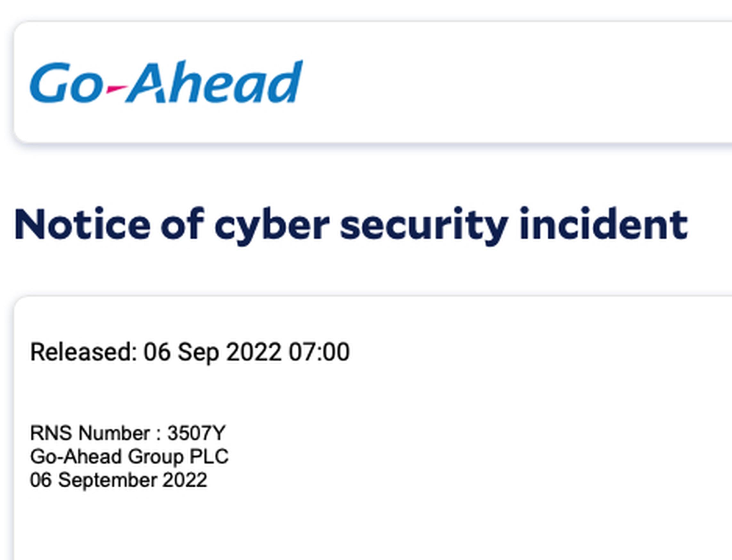
Task: Click the word "PLC" in the company name
Action: point(209,456)
